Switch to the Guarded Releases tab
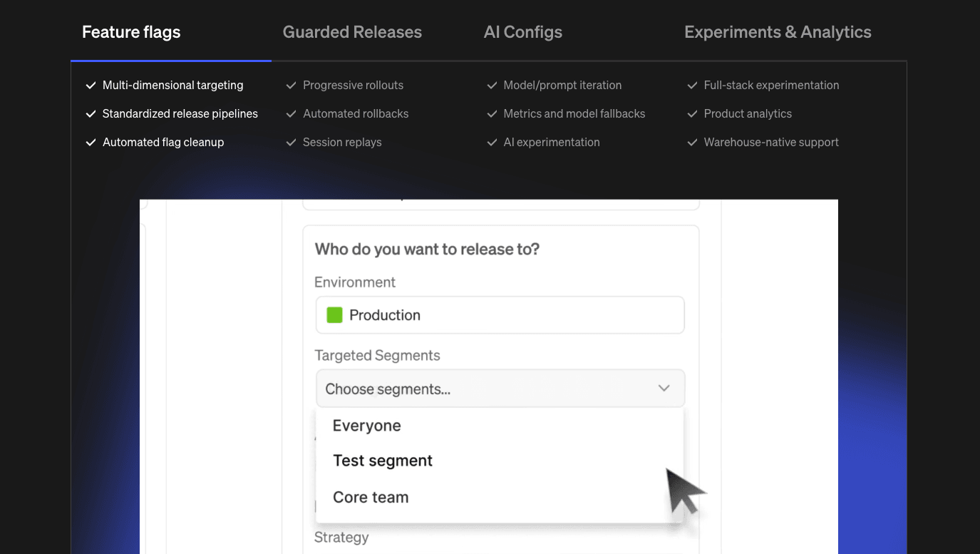The height and width of the screenshot is (554, 980). 352,32
